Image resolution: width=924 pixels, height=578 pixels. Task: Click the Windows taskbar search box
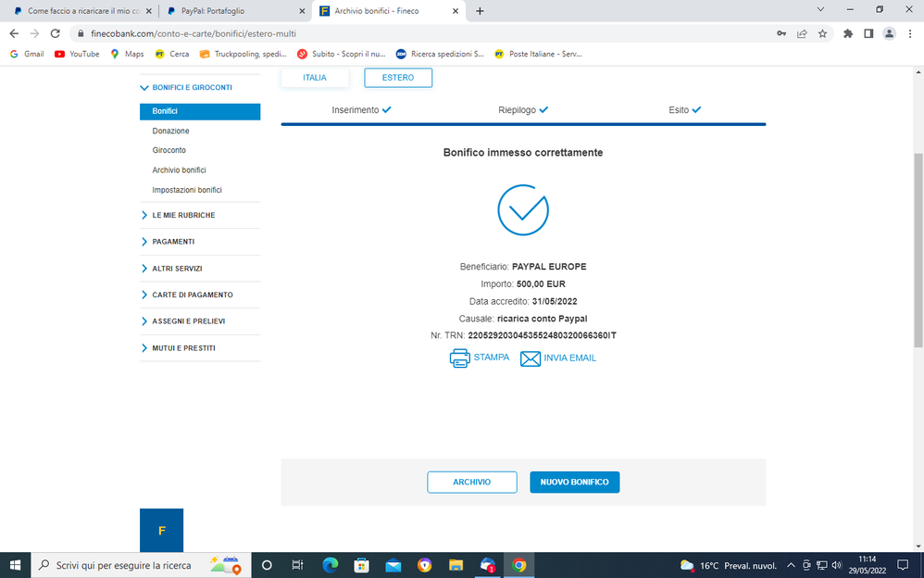click(x=142, y=565)
